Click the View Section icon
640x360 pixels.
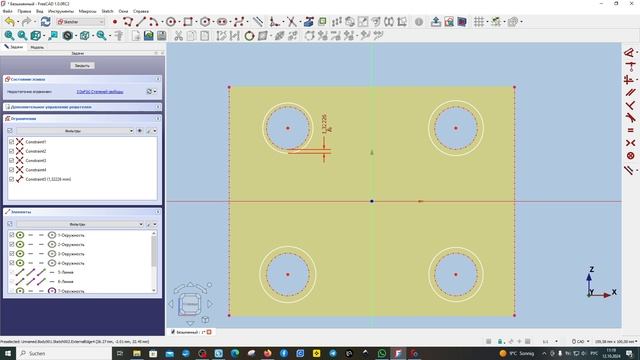(x=462, y=22)
